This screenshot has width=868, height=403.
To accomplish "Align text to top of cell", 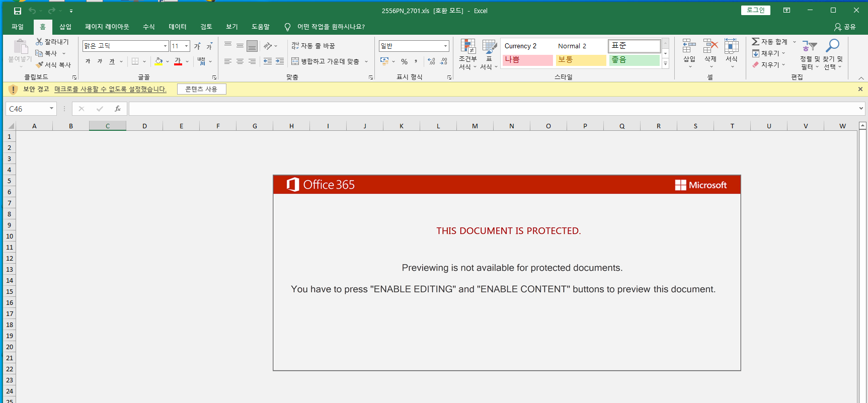I will pos(228,46).
